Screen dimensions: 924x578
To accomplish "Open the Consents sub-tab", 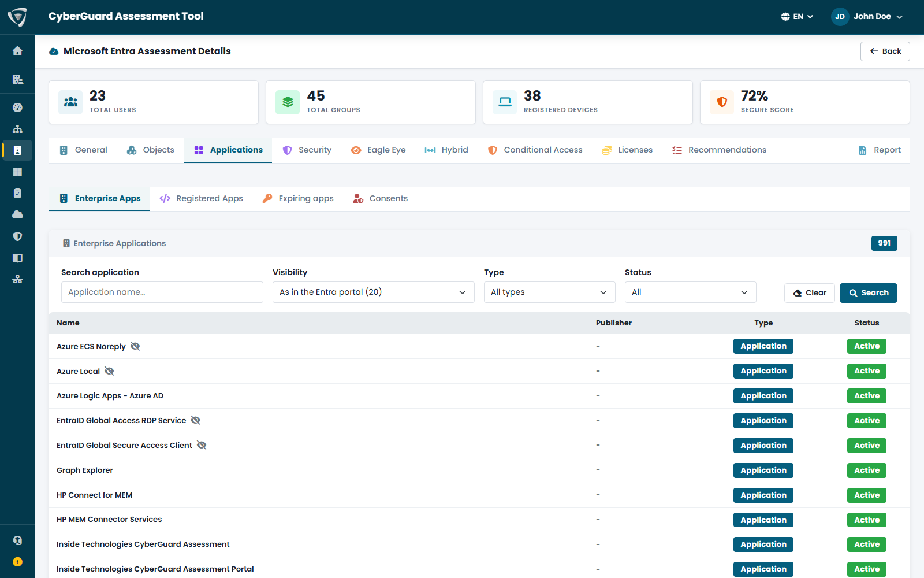I will (x=381, y=199).
